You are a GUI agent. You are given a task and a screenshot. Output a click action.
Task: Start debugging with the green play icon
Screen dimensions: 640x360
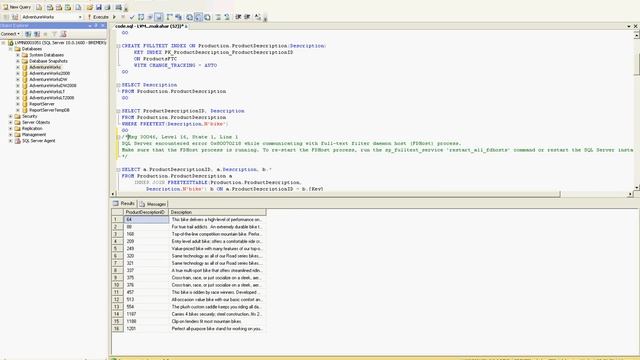click(115, 17)
